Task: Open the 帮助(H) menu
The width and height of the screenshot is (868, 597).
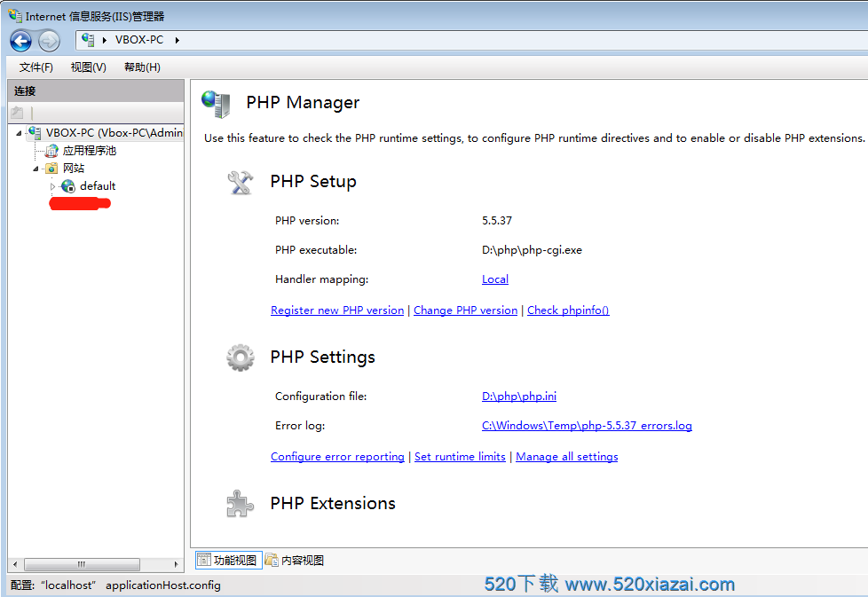Action: click(x=142, y=67)
